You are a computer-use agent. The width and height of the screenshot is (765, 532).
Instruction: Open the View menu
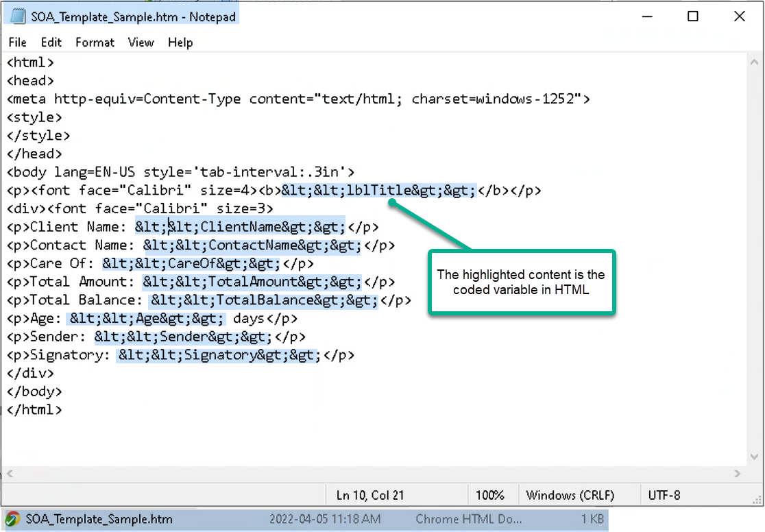point(141,43)
